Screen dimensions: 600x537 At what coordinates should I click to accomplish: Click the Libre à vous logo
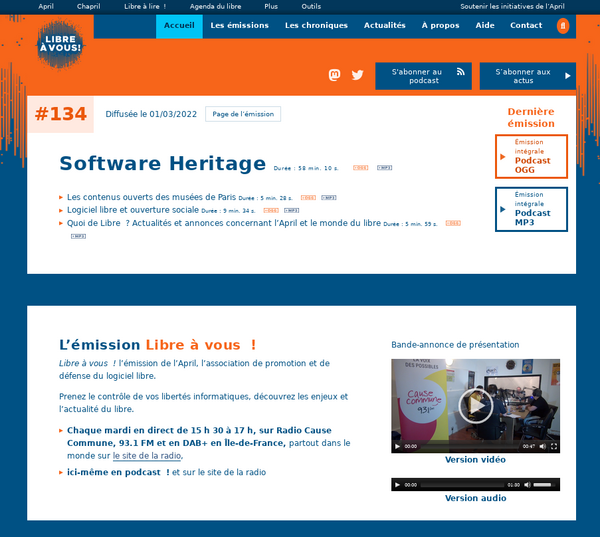60,45
